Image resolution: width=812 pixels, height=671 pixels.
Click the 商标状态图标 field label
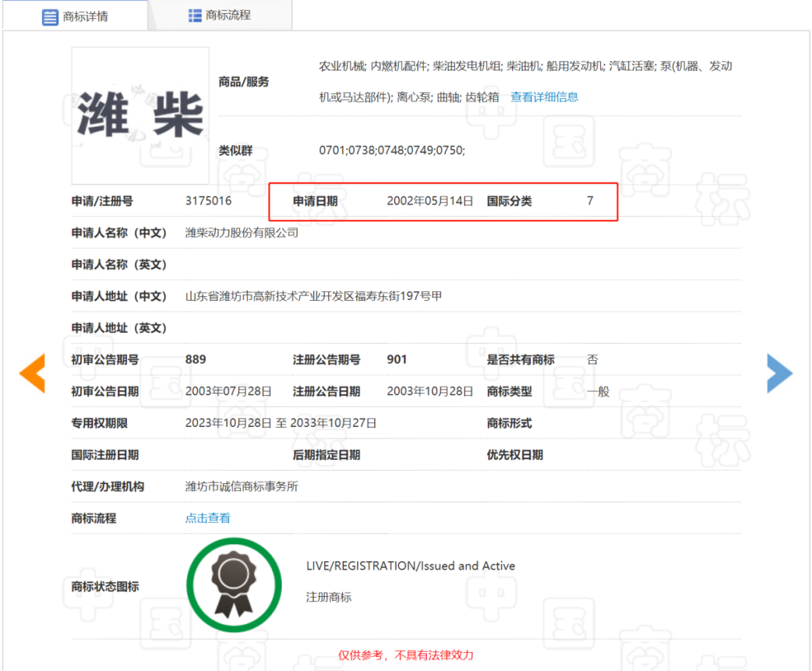click(x=105, y=587)
